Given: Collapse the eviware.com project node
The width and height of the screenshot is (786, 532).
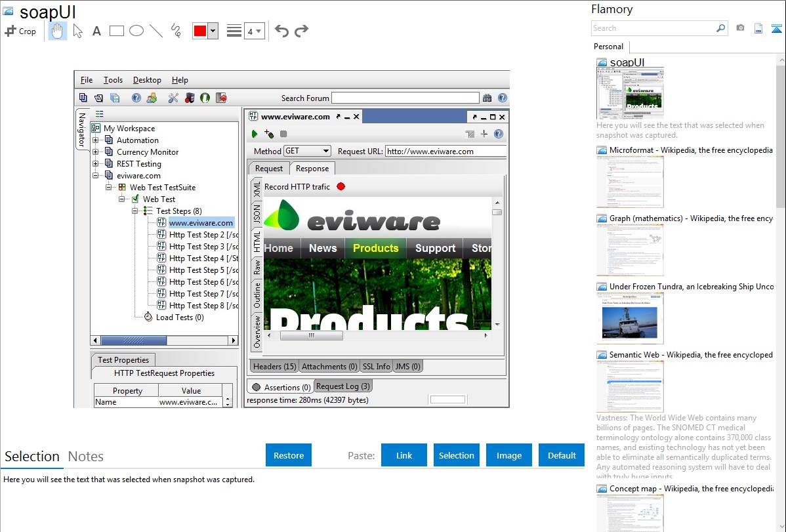Looking at the screenshot, I should pyautogui.click(x=95, y=176).
